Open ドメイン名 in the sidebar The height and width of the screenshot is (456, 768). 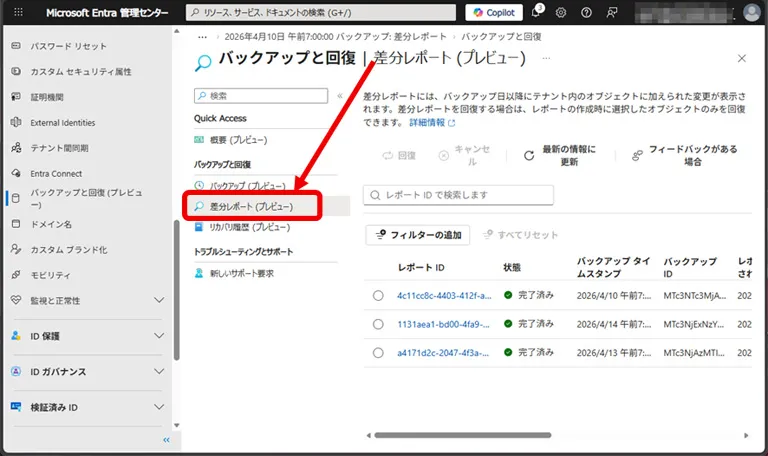[51, 224]
